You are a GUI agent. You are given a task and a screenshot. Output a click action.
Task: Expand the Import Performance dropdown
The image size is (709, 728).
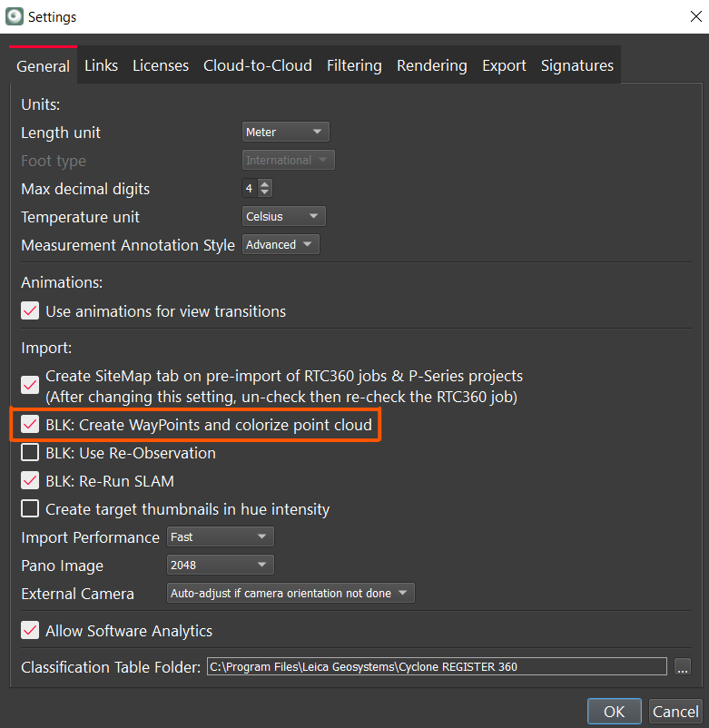221,537
